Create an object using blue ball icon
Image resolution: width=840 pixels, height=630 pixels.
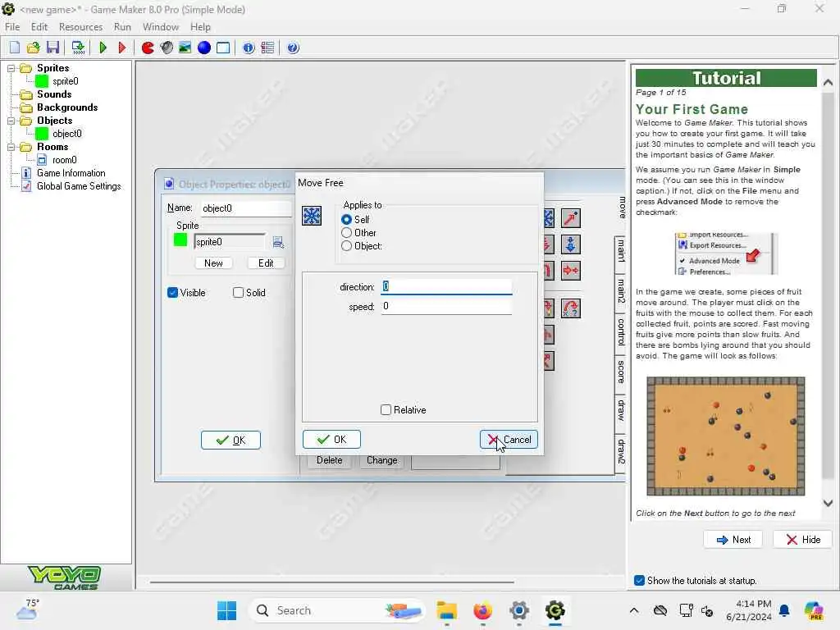204,48
